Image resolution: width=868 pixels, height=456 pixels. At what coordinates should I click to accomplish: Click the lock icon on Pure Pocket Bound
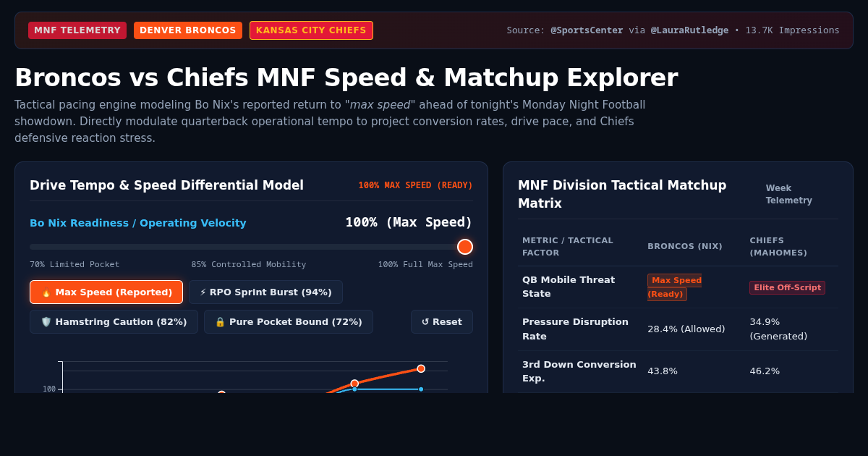pyautogui.click(x=220, y=322)
